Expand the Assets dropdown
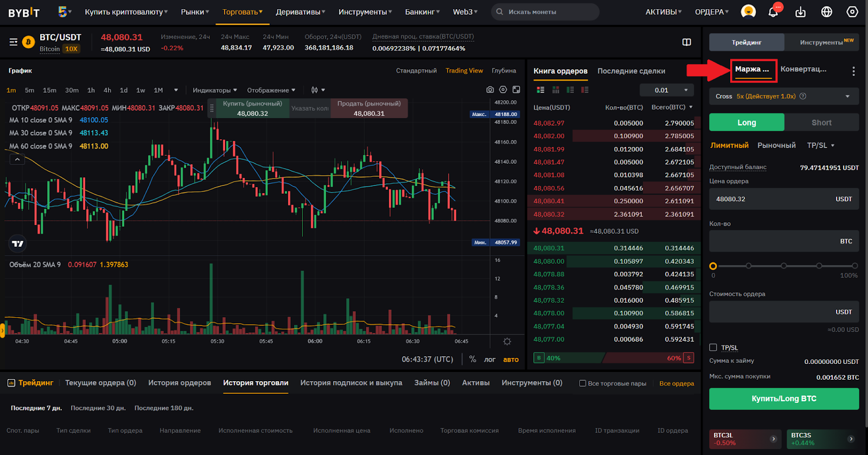 pos(663,12)
